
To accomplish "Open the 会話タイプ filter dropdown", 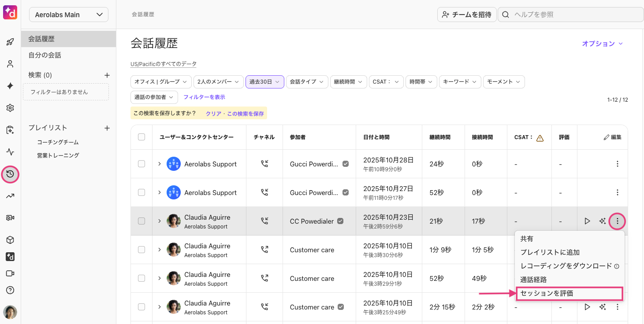I will (307, 82).
